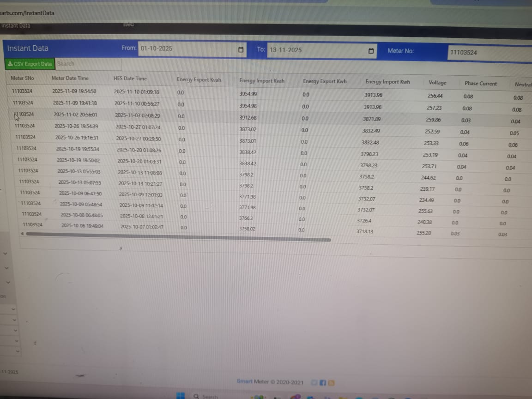The image size is (532, 399).
Task: Sort by Meter SNo column header
Action: [22, 78]
